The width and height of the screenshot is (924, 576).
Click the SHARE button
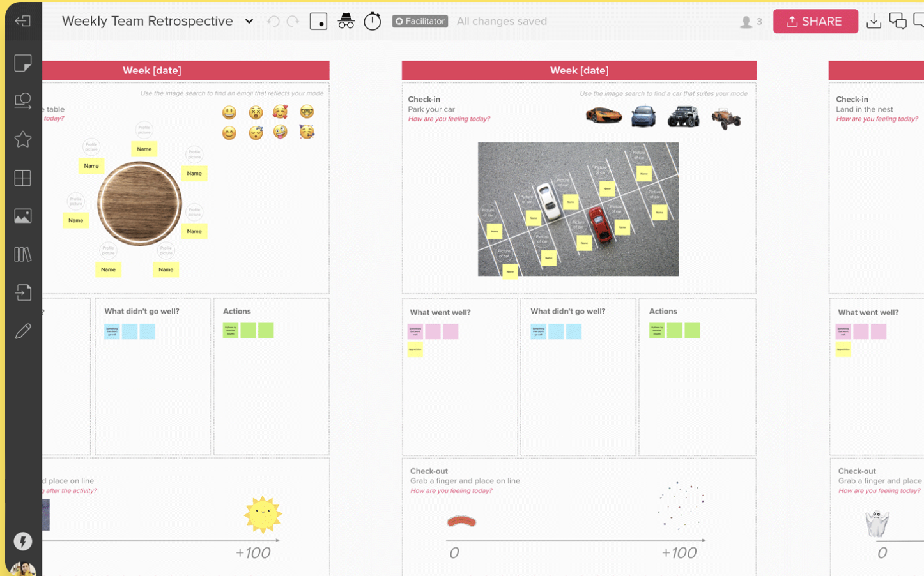point(815,21)
